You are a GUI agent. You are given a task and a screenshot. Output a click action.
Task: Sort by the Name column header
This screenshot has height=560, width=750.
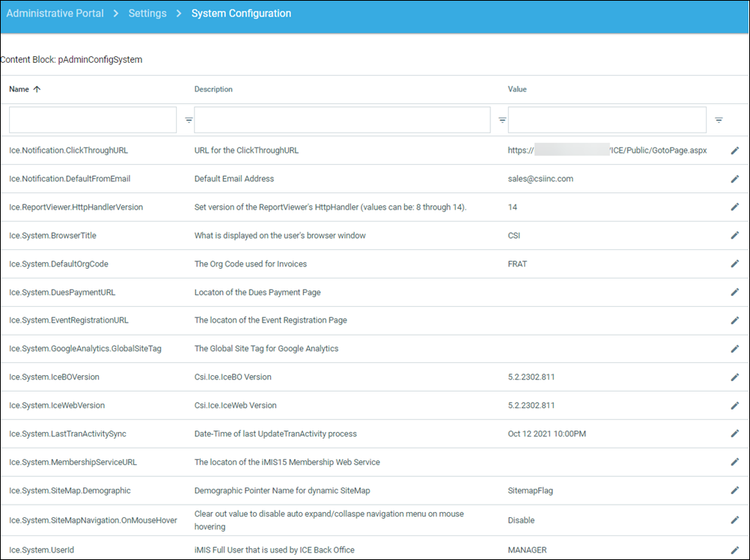pyautogui.click(x=20, y=89)
